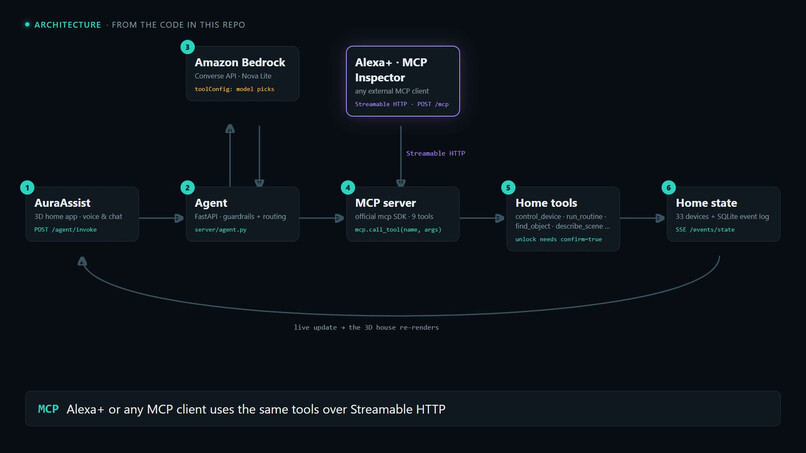Select '33 devices + SQLite event log' text
The width and height of the screenshot is (806, 453).
(x=722, y=216)
